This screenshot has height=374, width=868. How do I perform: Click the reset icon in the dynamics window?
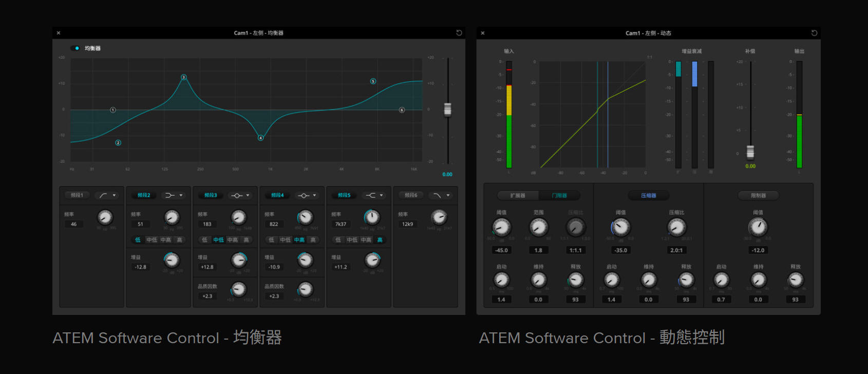click(x=814, y=33)
